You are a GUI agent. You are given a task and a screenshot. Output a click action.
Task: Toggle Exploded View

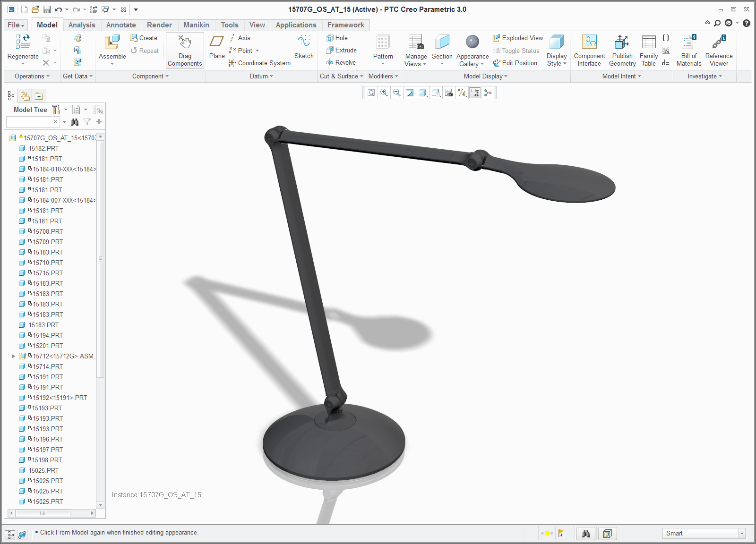point(518,38)
